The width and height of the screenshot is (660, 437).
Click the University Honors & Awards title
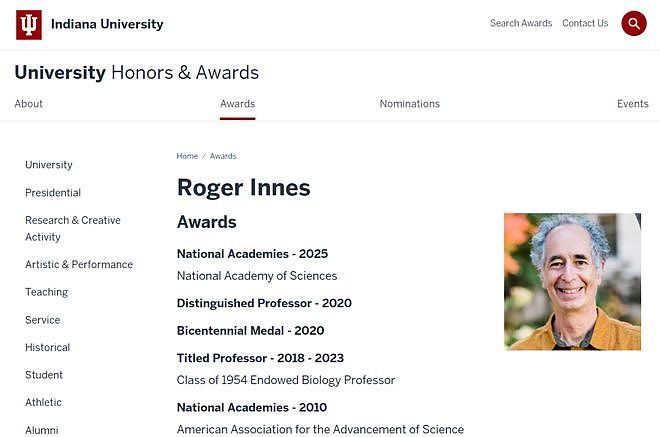click(136, 72)
